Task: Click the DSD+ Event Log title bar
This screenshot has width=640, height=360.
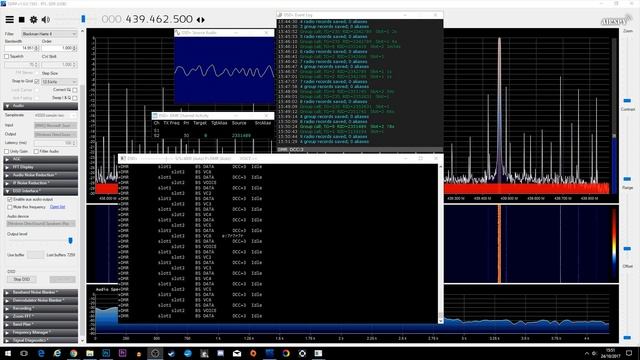Action: (x=359, y=15)
